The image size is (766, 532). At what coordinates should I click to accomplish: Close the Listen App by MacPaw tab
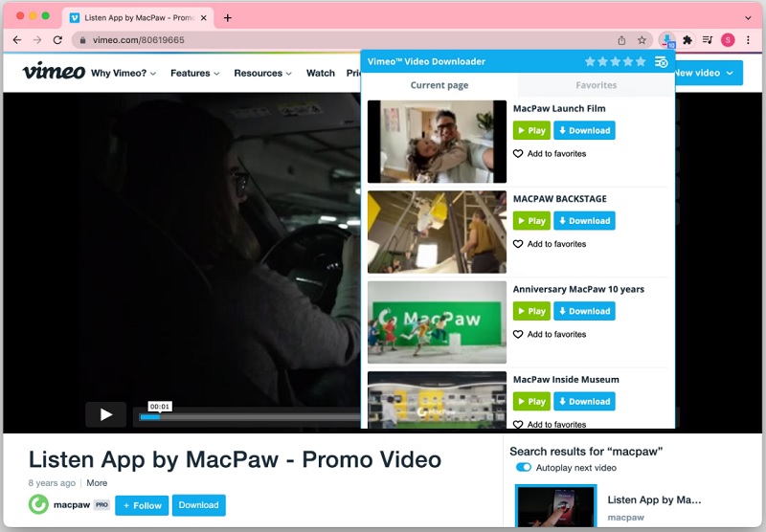204,18
